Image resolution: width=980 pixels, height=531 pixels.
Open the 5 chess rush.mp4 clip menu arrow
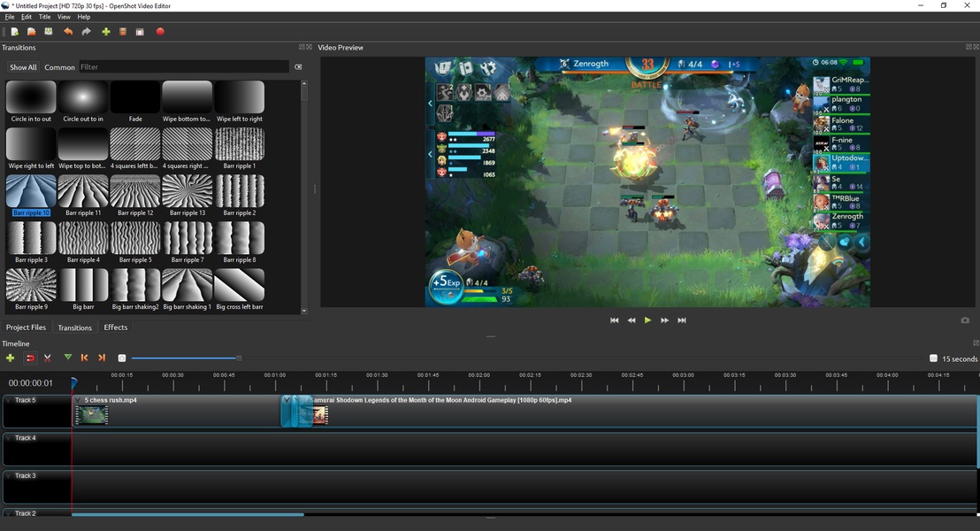coord(79,400)
